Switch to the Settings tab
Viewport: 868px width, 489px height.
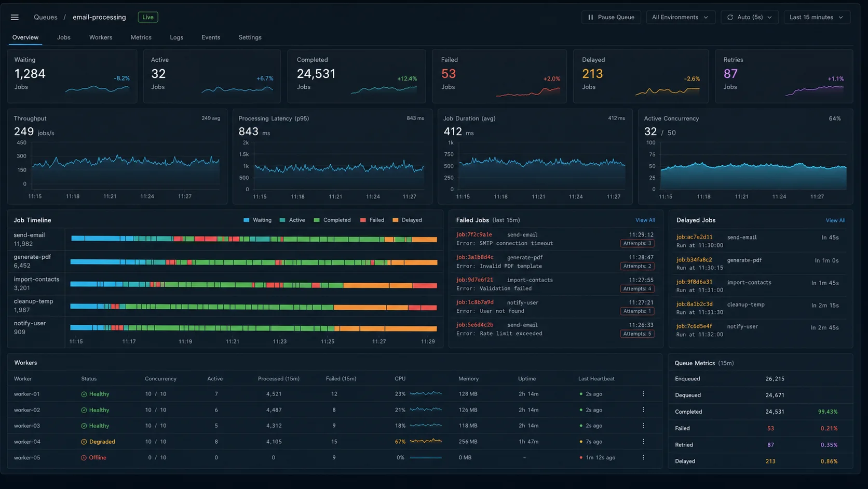250,37
